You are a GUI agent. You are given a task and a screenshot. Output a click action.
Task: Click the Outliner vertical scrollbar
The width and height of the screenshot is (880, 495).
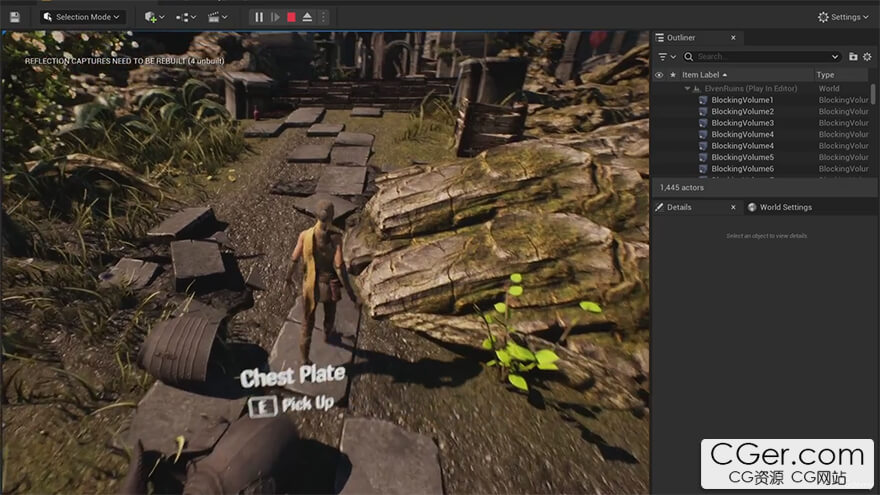click(873, 94)
